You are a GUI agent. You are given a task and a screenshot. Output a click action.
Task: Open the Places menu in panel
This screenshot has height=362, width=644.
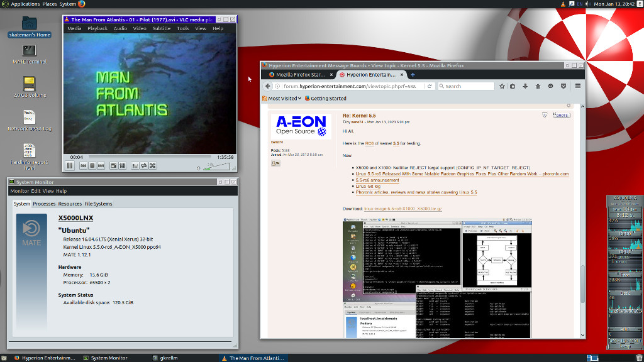[49, 4]
